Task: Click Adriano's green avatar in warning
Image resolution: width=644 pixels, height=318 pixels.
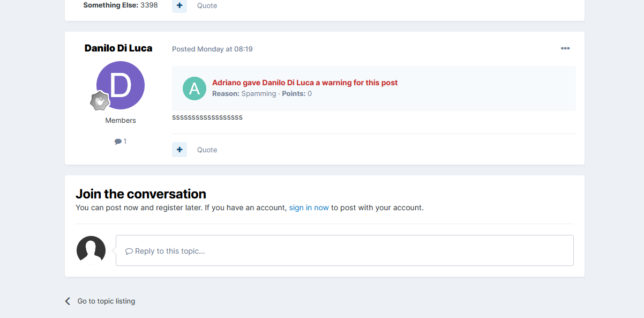Action: [x=194, y=88]
